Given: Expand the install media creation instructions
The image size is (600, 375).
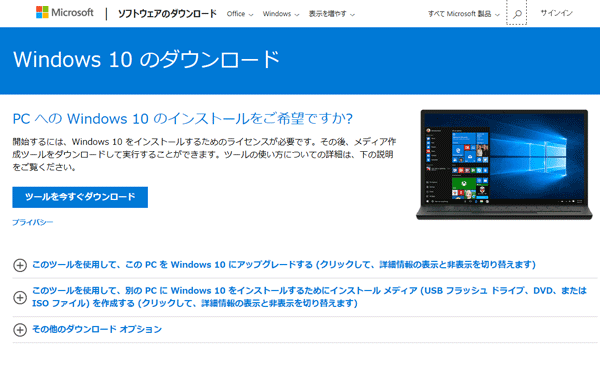Looking at the screenshot, I should point(309,297).
